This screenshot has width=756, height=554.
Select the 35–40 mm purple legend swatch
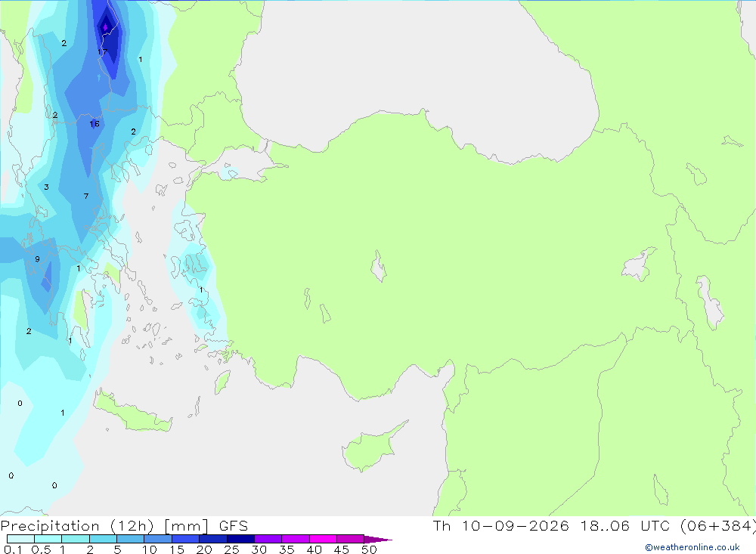point(296,539)
